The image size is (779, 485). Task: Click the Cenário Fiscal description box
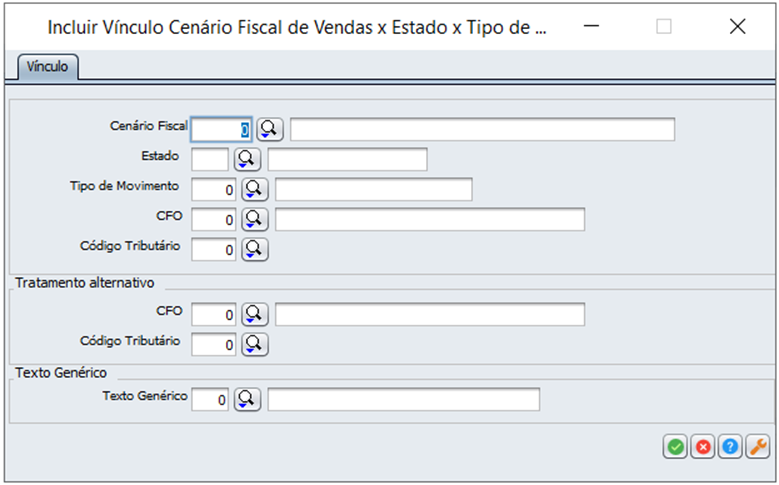click(482, 129)
